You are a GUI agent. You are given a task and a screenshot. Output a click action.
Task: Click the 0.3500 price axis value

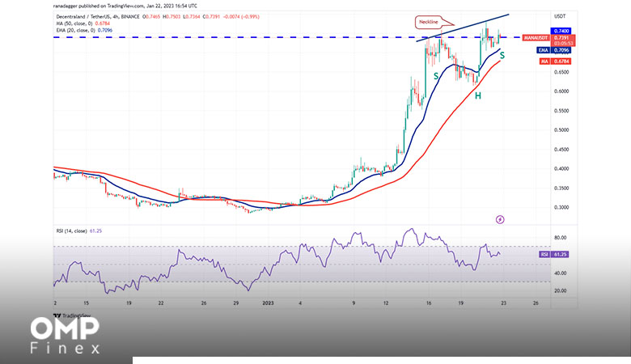(561, 188)
